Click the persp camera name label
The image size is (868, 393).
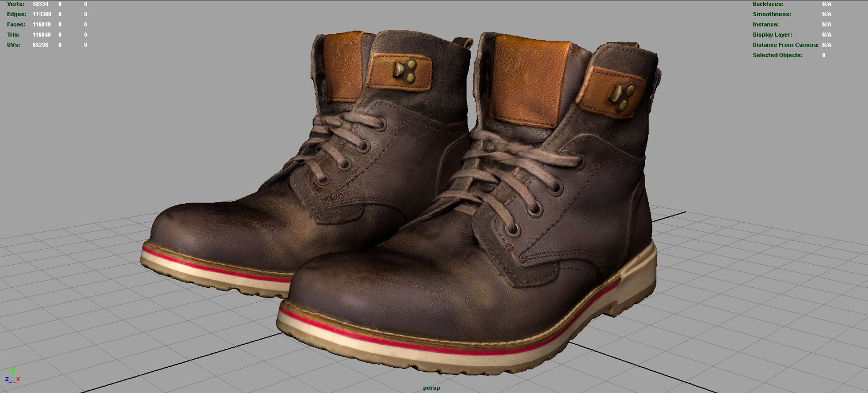point(431,388)
